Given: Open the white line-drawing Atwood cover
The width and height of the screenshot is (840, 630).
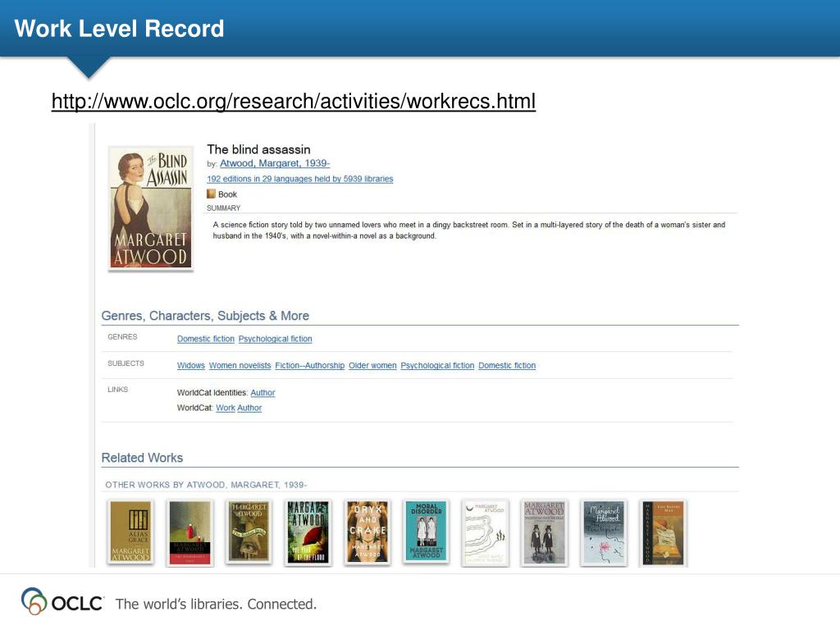Looking at the screenshot, I should tap(486, 532).
